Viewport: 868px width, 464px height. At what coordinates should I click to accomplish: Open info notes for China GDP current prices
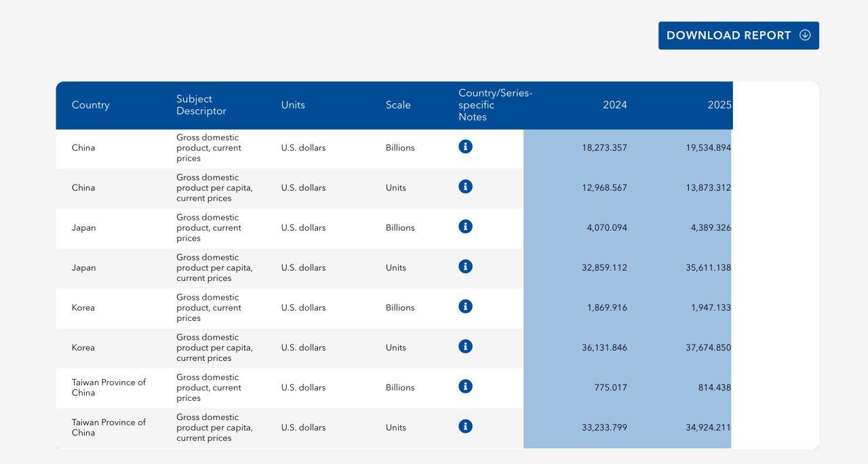pos(465,147)
